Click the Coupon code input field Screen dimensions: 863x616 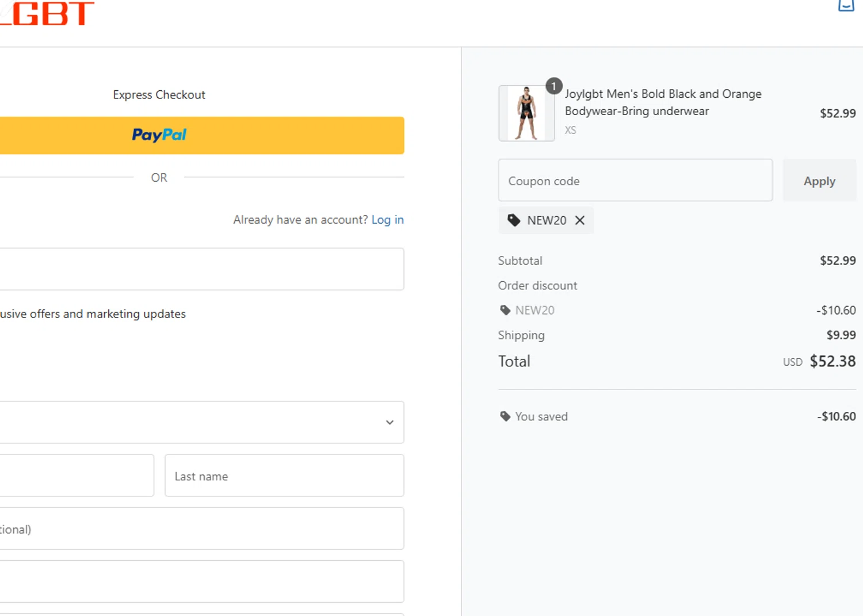point(635,181)
